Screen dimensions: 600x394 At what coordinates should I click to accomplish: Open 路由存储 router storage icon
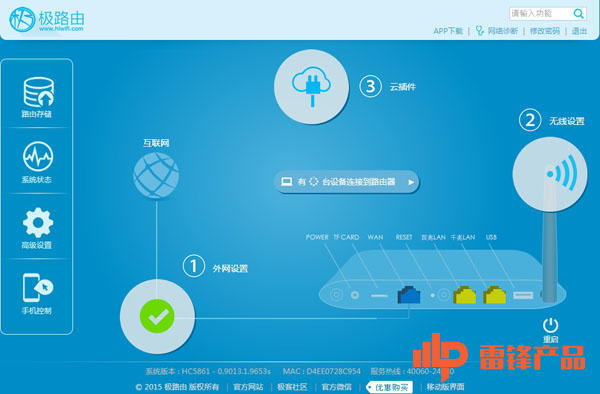pos(38,92)
